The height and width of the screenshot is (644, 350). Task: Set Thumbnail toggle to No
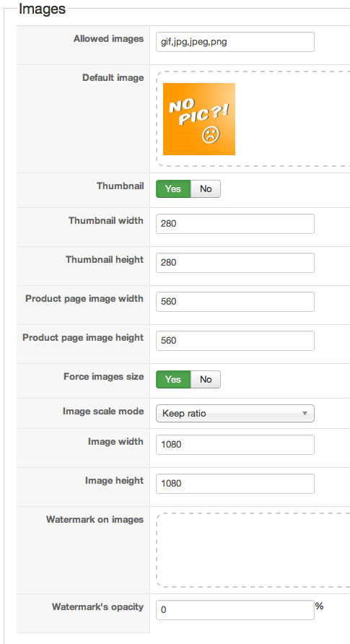[x=206, y=189]
